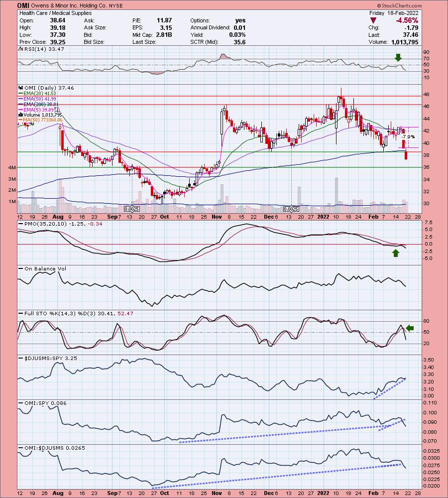Select the EMA(200) 38.81 legend entry
This screenshot has height=498, width=448.
point(38,104)
